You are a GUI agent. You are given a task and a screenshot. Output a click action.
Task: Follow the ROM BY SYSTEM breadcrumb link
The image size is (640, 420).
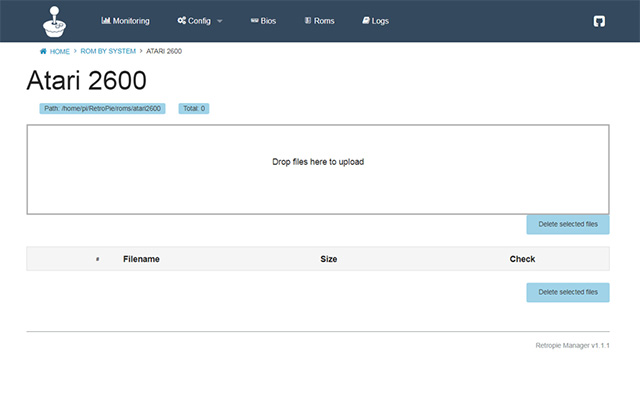point(108,51)
